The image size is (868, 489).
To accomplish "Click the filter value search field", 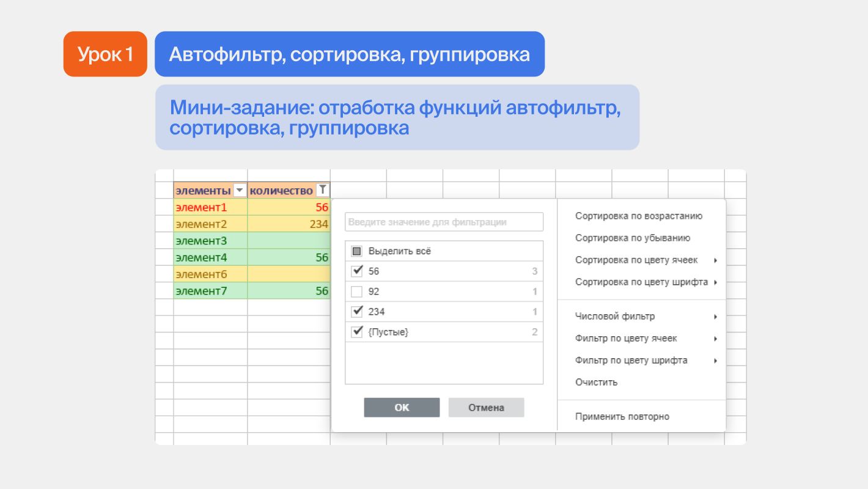I will pyautogui.click(x=444, y=222).
